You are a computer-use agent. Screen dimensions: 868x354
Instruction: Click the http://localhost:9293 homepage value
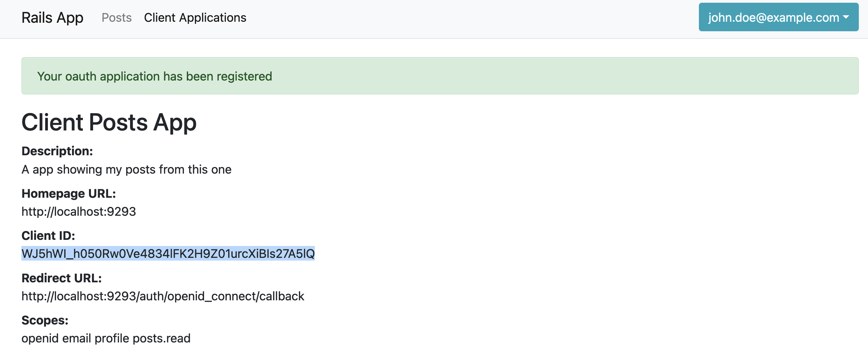point(78,212)
